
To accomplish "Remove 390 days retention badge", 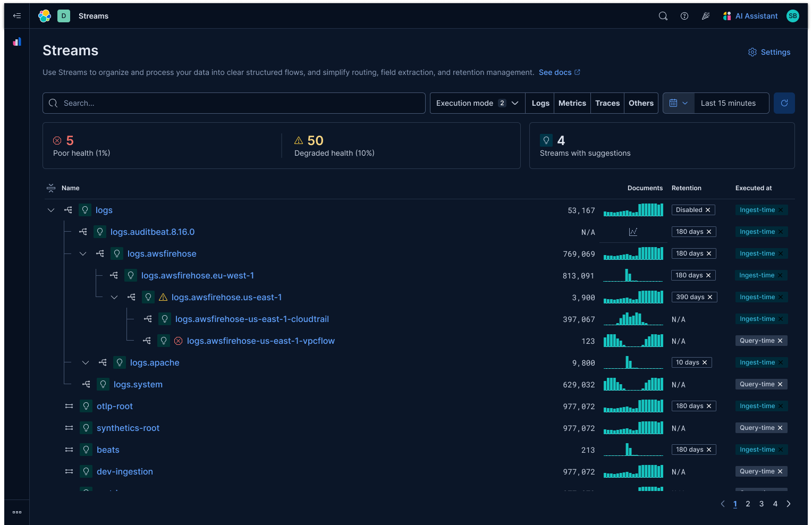I will point(710,297).
